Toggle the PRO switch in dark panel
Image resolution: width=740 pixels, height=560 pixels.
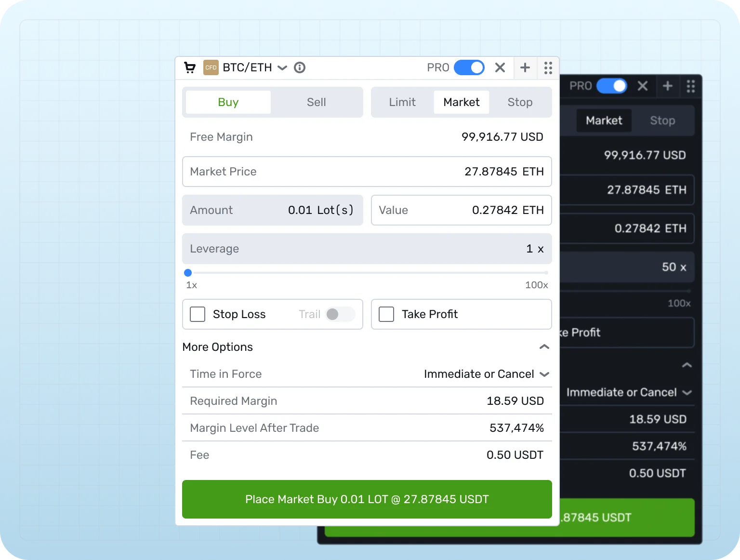pyautogui.click(x=612, y=86)
